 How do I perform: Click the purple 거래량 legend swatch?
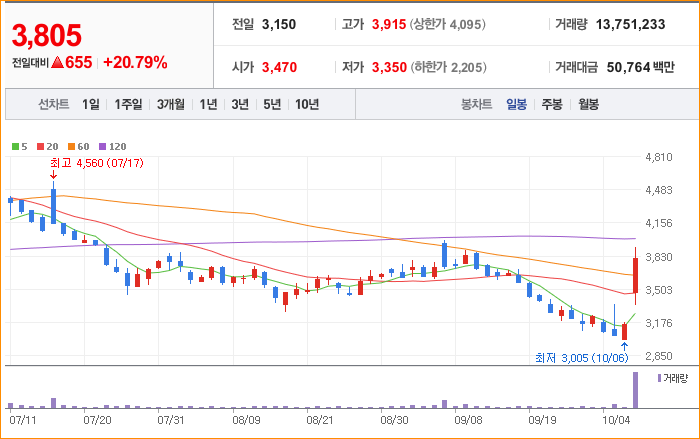coord(659,378)
